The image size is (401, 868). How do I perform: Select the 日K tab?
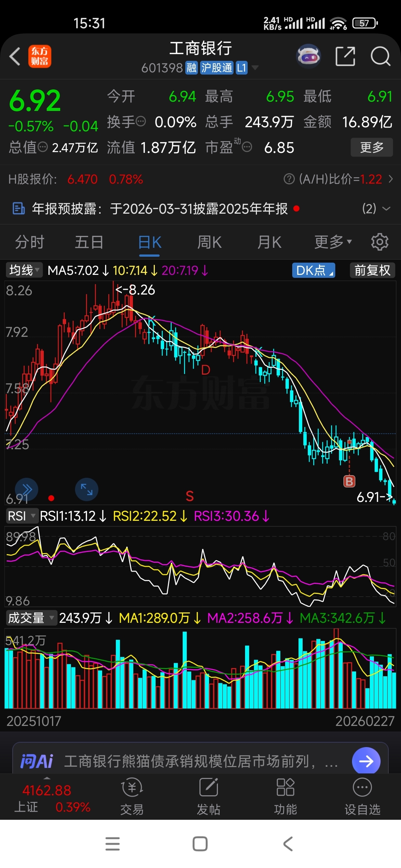coord(150,242)
